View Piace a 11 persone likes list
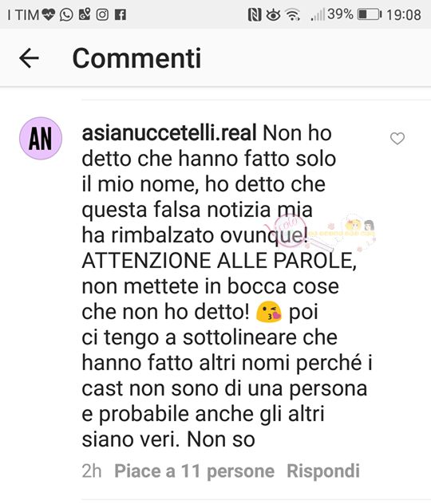The image size is (431, 504). click(194, 471)
